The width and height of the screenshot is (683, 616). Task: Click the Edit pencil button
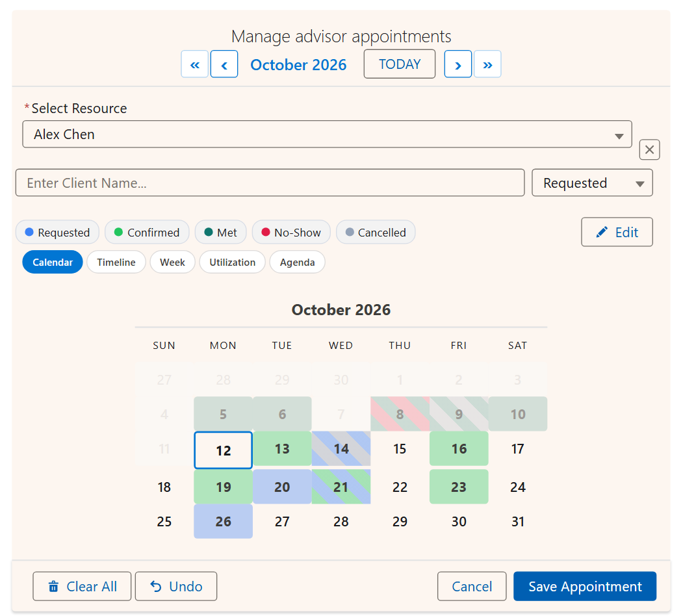617,232
